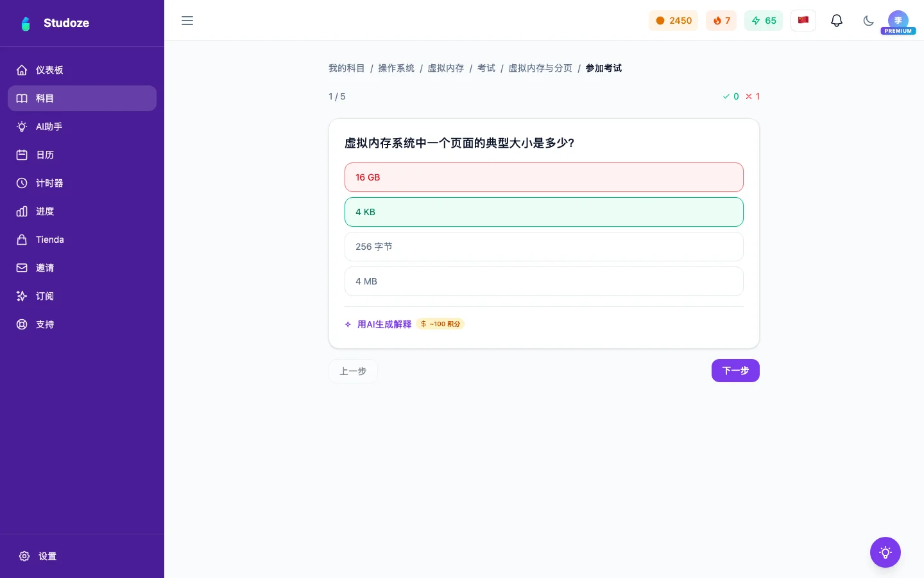Click the 7-day streak flame badge
Viewport: 924px width, 578px height.
721,21
